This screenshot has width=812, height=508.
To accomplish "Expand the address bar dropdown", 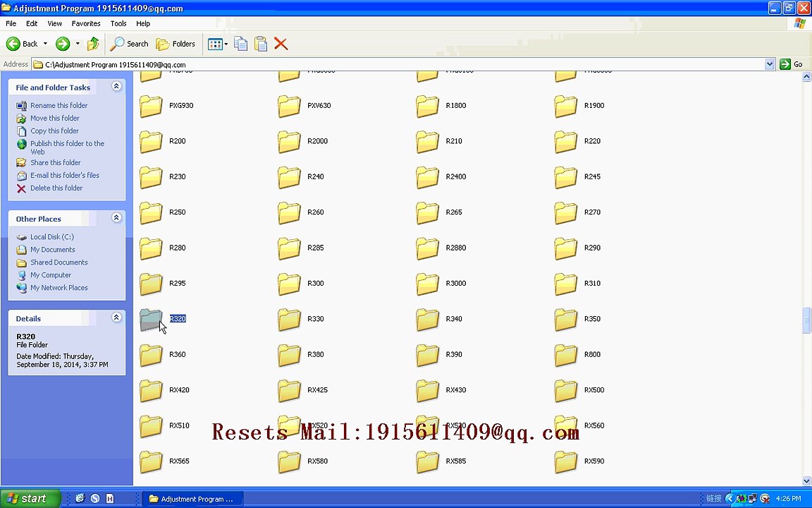I will 770,64.
